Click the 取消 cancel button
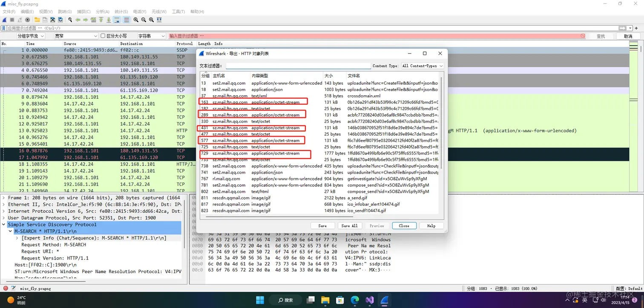644x308 pixels. point(628,36)
